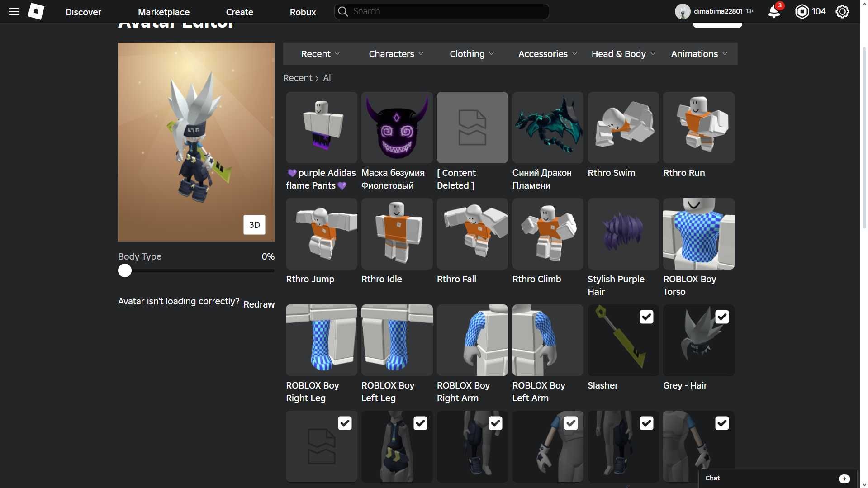Expand the Head & Body dropdown
The width and height of the screenshot is (868, 488).
623,54
